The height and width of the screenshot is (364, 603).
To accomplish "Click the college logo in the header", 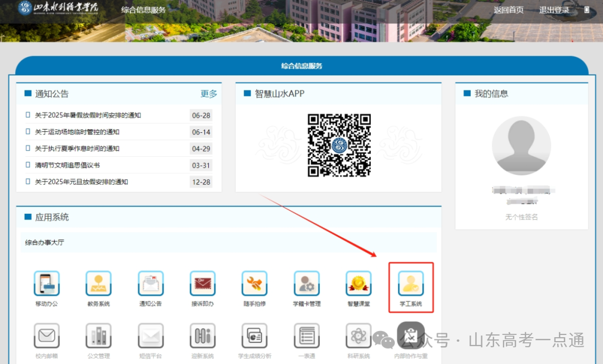I will [58, 8].
